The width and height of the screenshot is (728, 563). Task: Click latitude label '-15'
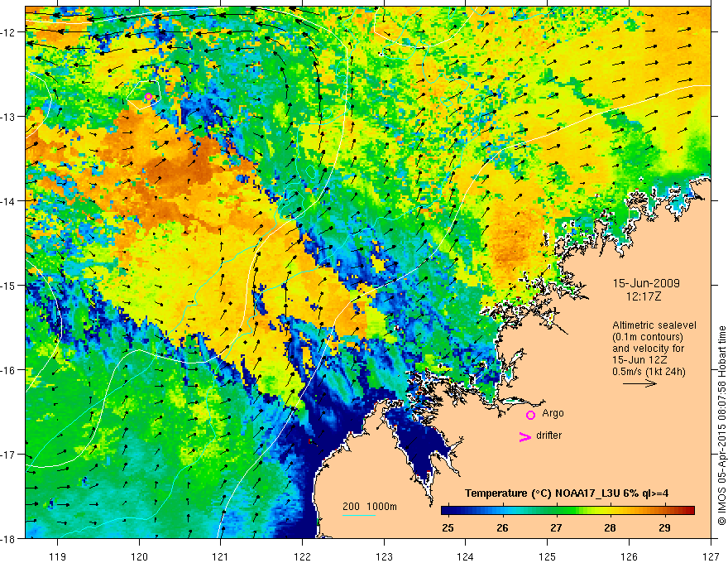click(x=9, y=286)
